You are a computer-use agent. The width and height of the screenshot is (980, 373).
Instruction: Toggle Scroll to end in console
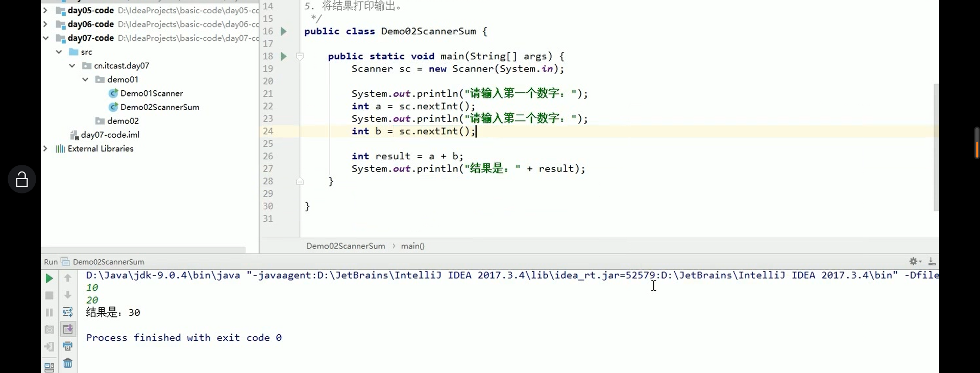(67, 329)
